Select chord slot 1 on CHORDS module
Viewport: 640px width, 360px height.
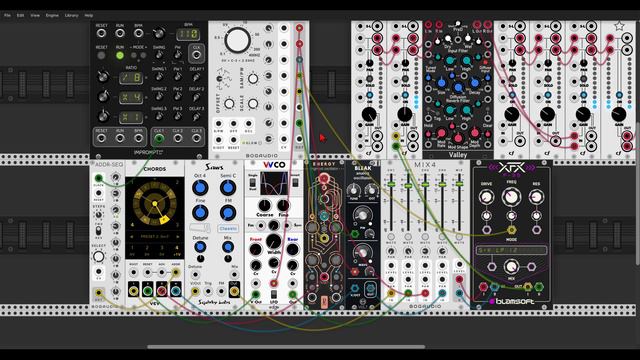[132, 250]
